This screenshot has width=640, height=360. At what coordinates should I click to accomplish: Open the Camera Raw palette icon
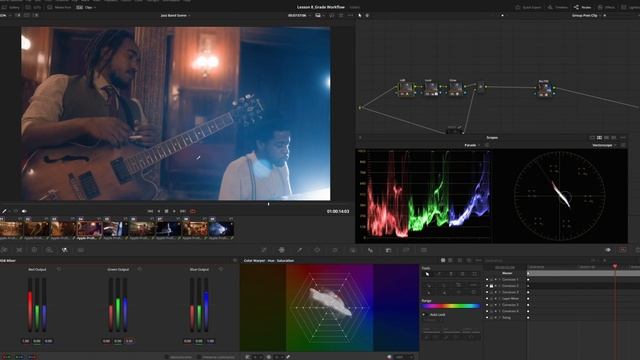pos(4,250)
